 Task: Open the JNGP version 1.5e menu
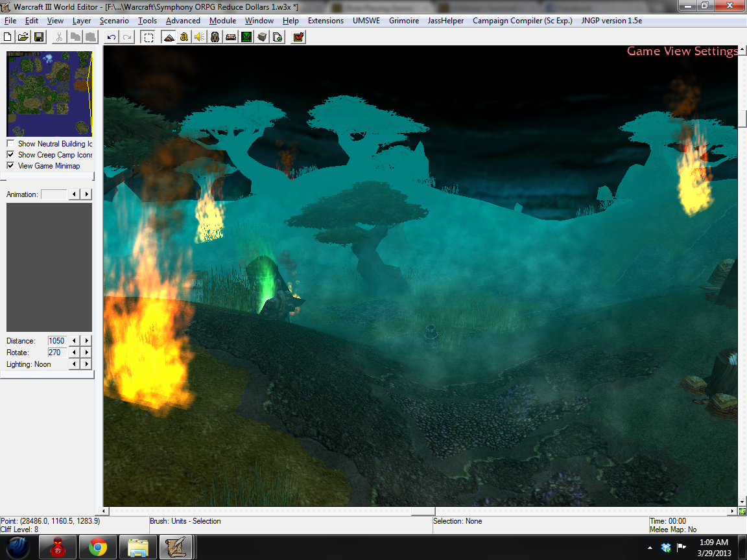pyautogui.click(x=611, y=21)
